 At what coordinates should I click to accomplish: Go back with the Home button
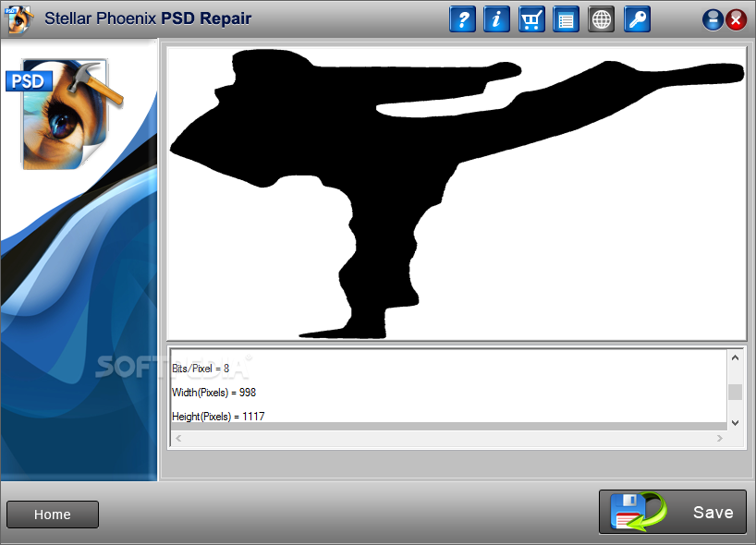53,515
